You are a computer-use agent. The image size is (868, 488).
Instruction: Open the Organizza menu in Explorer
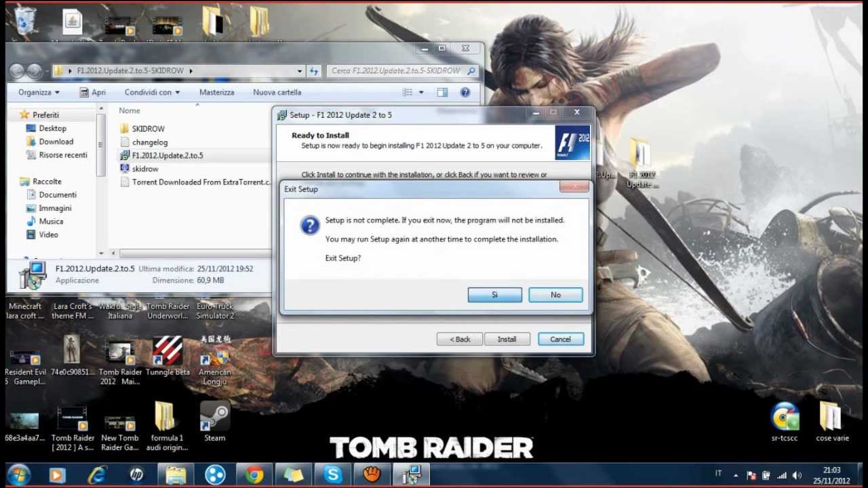(39, 92)
